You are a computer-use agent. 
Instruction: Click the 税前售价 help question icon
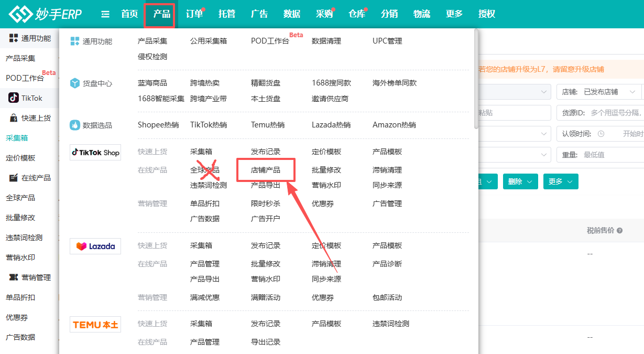coord(620,231)
